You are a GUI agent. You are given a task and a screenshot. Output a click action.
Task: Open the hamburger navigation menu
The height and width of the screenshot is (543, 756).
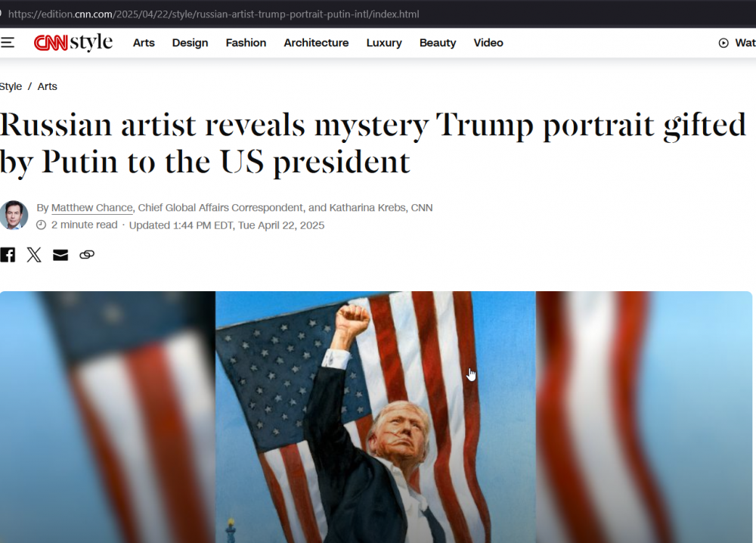point(8,43)
